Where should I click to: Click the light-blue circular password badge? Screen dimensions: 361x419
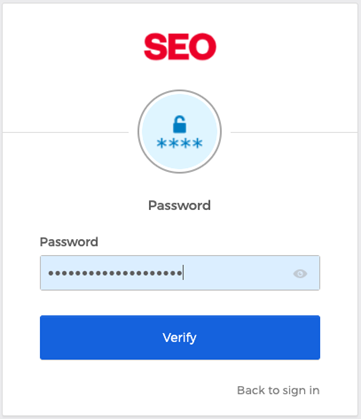point(180,132)
